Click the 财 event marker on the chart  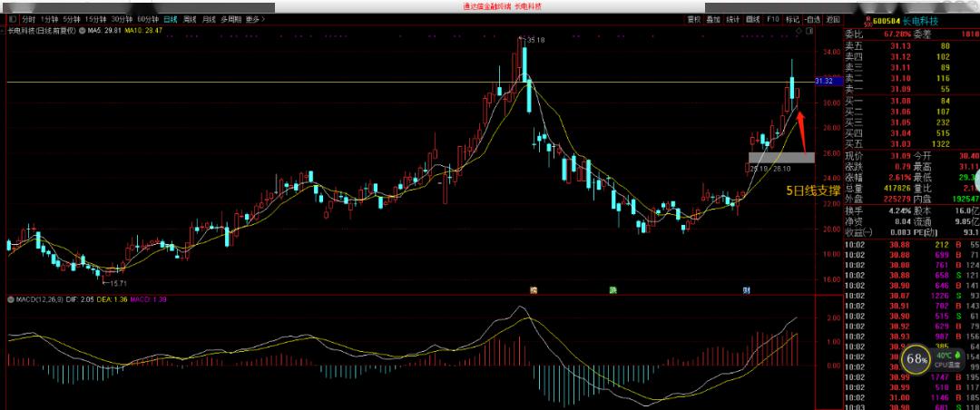(x=745, y=290)
